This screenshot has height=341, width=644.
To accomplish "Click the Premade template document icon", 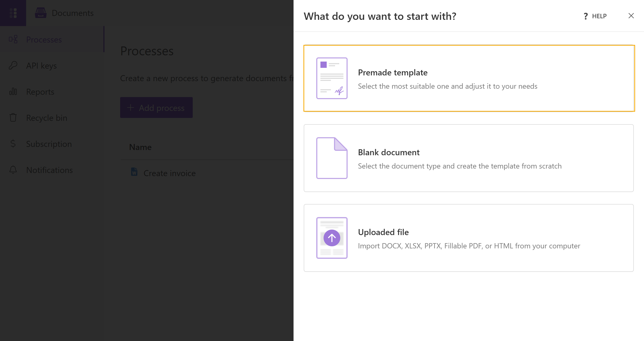I will [332, 78].
